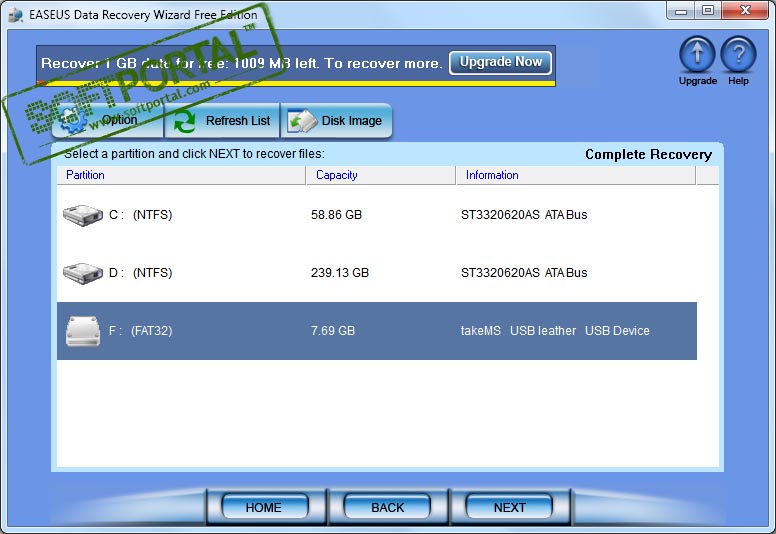Click the 7.69 GB capacity value
The image size is (776, 534).
[x=333, y=331]
